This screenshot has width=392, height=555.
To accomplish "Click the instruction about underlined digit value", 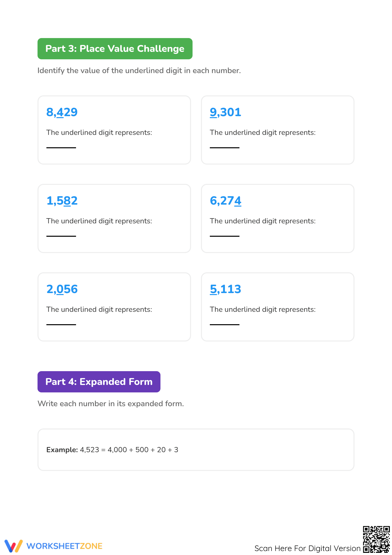I will point(139,71).
